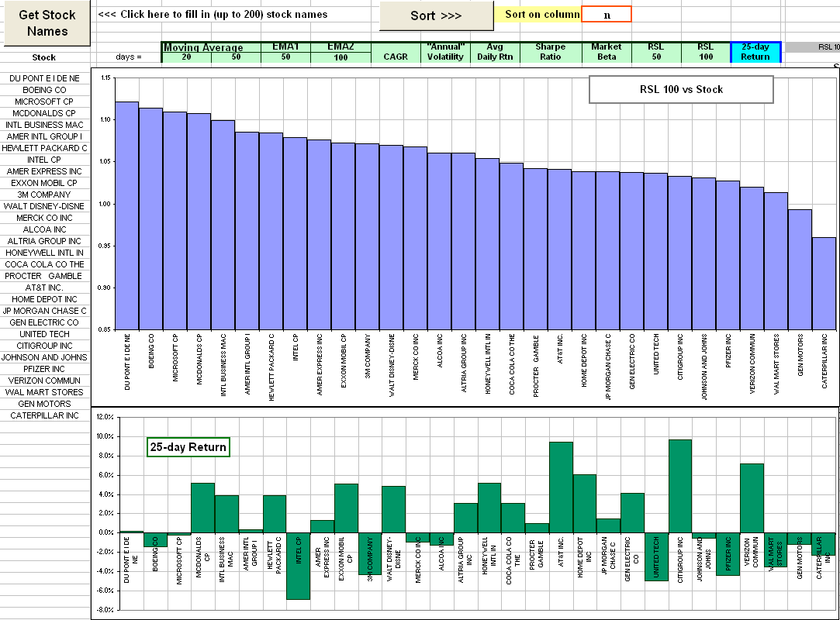The height and width of the screenshot is (620, 840).
Task: Click the VERIZON COMMUN bar in 25-day Return chart
Action: (752, 498)
